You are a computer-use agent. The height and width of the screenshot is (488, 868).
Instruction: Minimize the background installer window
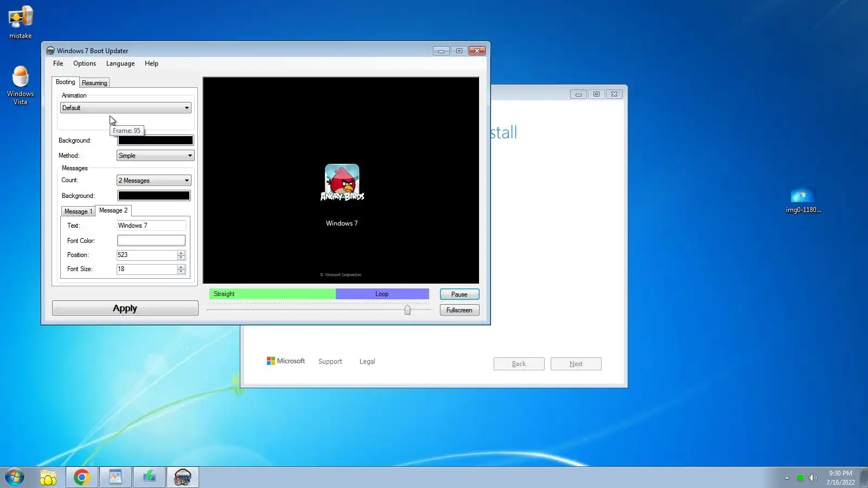click(578, 94)
